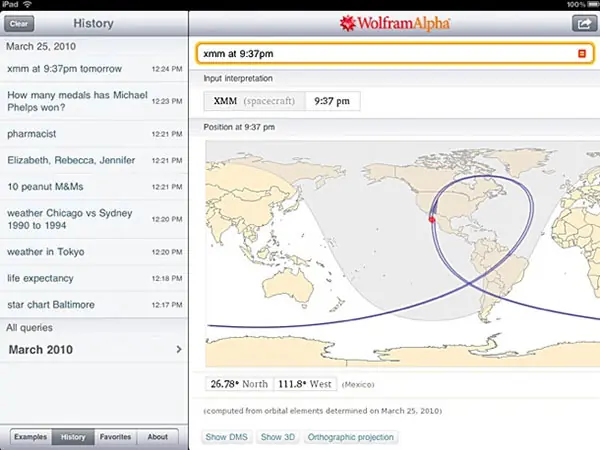Tap the 'March 25, 2010' date header
The width and height of the screenshot is (600, 450).
41,46
